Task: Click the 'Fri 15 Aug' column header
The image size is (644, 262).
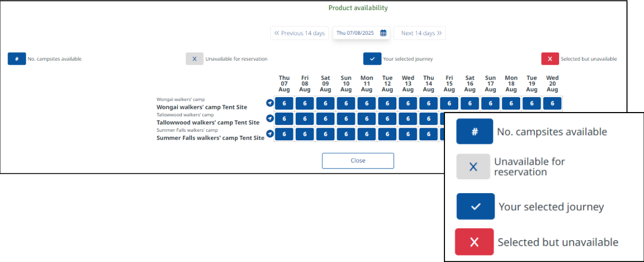Action: [449, 84]
